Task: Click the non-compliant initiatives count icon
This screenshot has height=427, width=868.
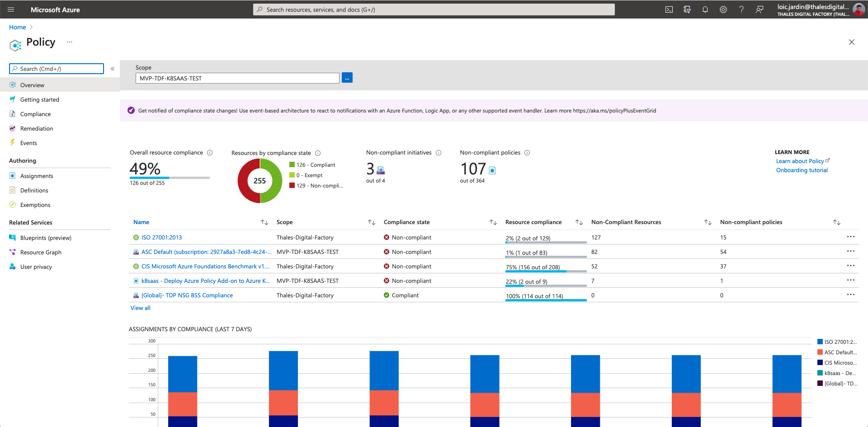Action: [381, 170]
